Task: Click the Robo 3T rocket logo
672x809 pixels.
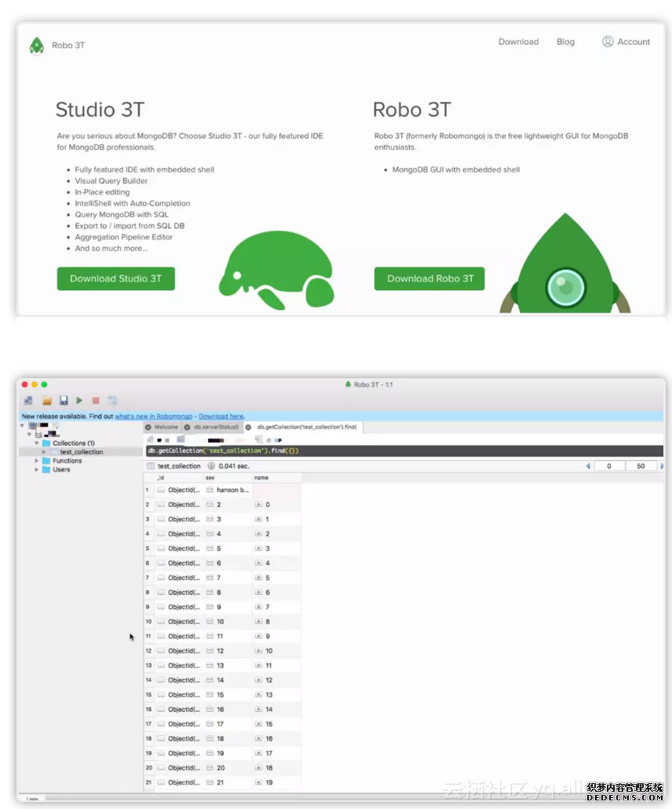Action: (37, 46)
